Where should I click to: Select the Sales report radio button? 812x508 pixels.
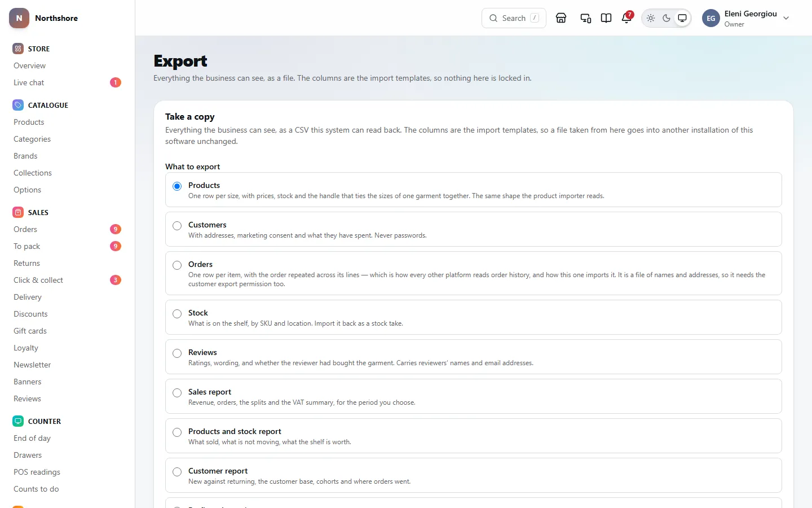[177, 393]
